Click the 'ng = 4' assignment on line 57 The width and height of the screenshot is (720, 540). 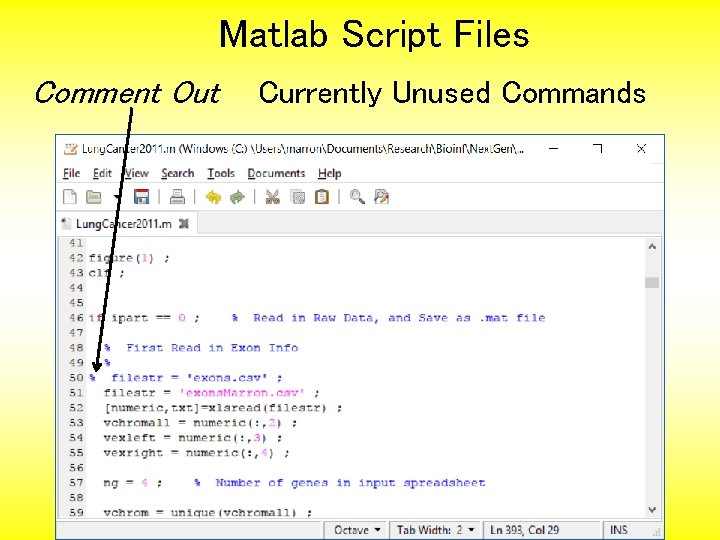pyautogui.click(x=133, y=483)
